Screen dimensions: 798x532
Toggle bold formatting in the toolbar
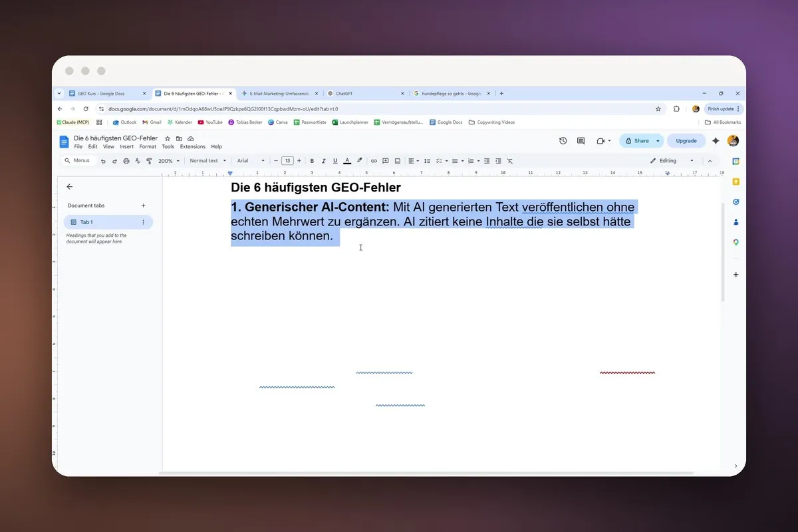pos(312,161)
